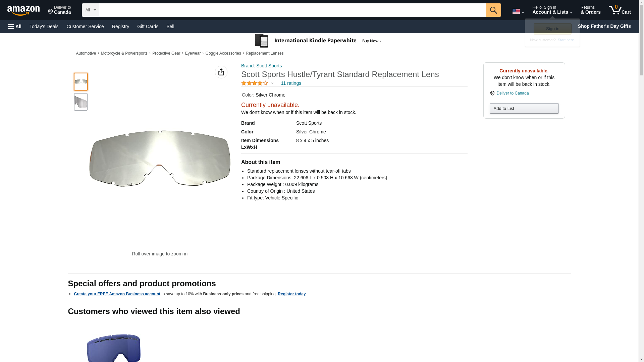This screenshot has width=644, height=362.
Task: Click into the search text field
Action: click(x=292, y=10)
